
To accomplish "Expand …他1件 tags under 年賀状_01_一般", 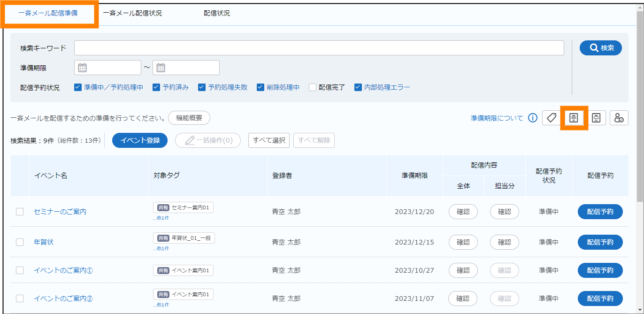I will [161, 248].
